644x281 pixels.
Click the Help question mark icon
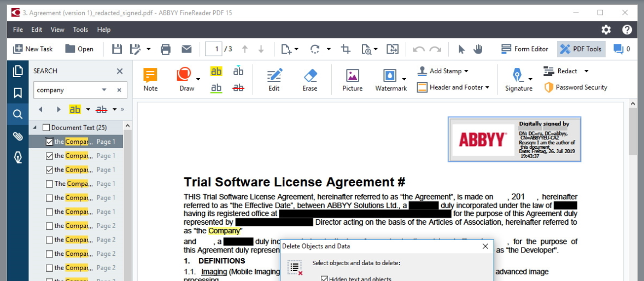(x=627, y=30)
